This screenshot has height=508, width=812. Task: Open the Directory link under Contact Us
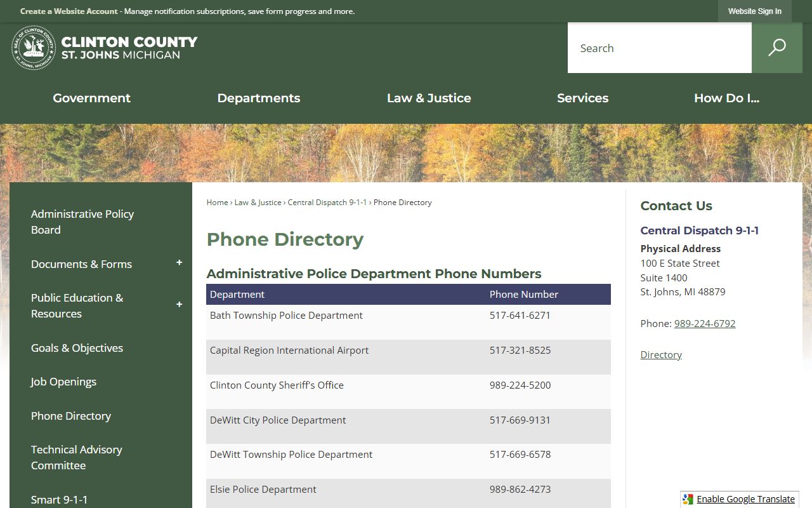click(x=661, y=354)
